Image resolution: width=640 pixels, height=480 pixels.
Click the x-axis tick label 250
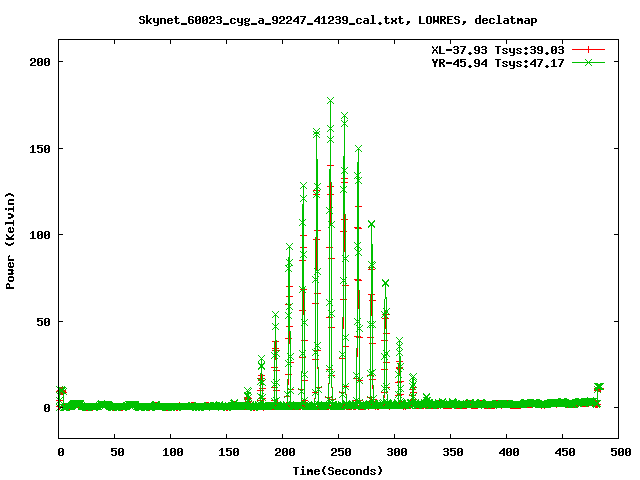[341, 452]
